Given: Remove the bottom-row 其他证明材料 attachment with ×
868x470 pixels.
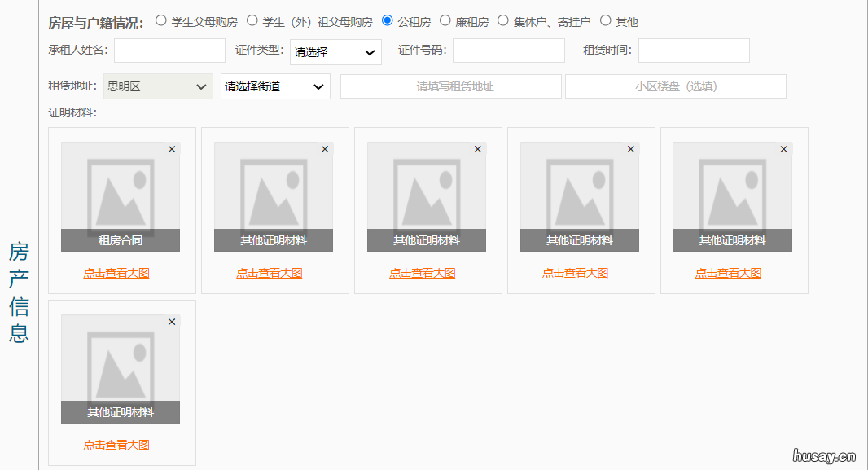Looking at the screenshot, I should click(x=172, y=322).
